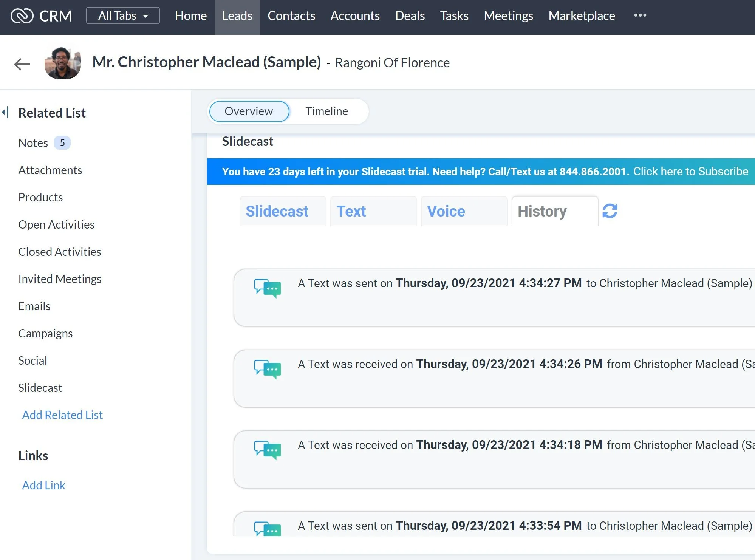The width and height of the screenshot is (755, 560).
Task: Click the Add Link option
Action: click(x=43, y=485)
